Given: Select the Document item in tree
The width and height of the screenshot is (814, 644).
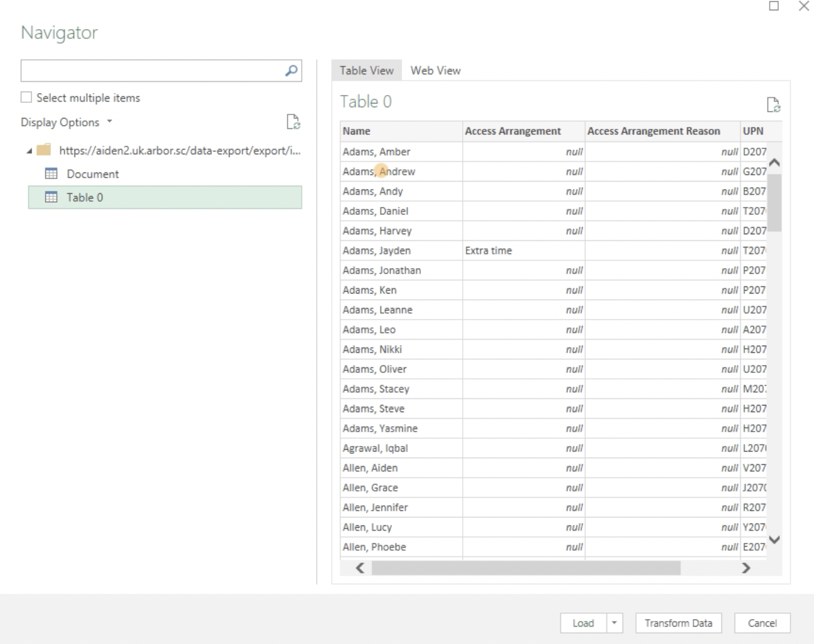Looking at the screenshot, I should click(x=93, y=174).
